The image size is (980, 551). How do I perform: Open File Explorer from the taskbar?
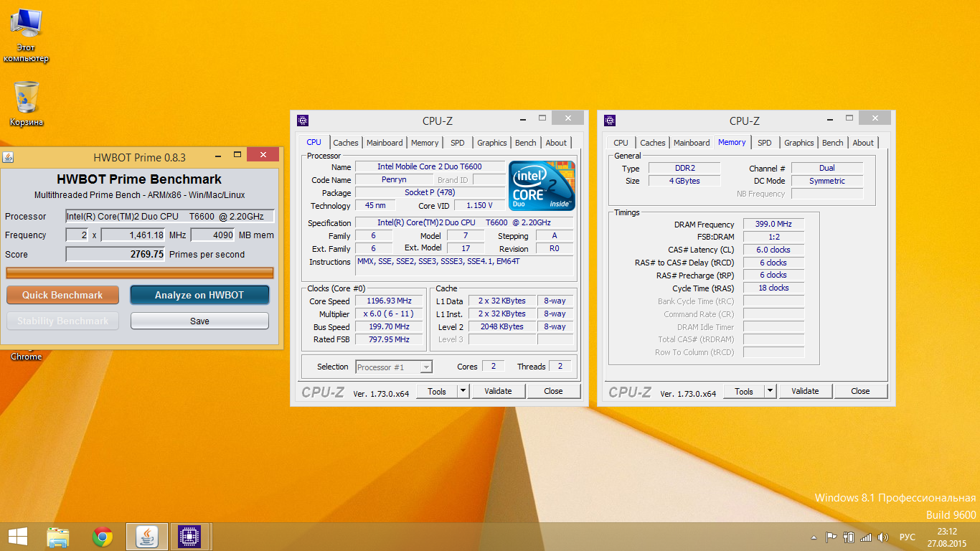pyautogui.click(x=57, y=537)
